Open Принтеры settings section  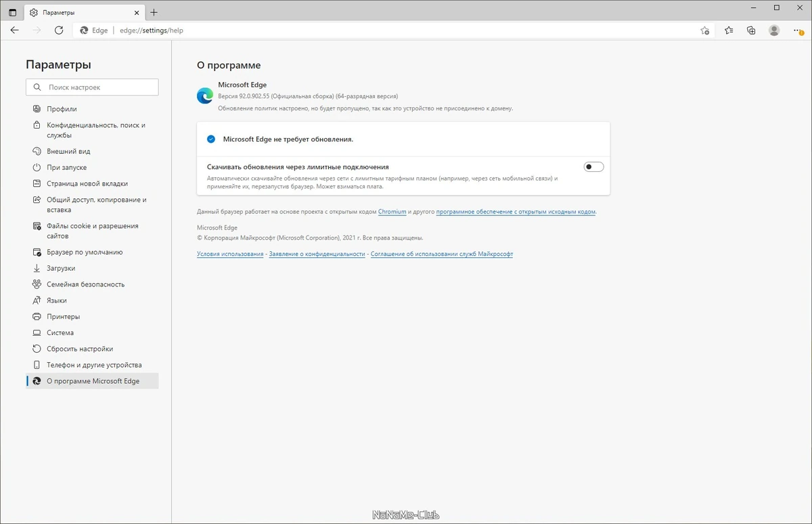pos(92,317)
